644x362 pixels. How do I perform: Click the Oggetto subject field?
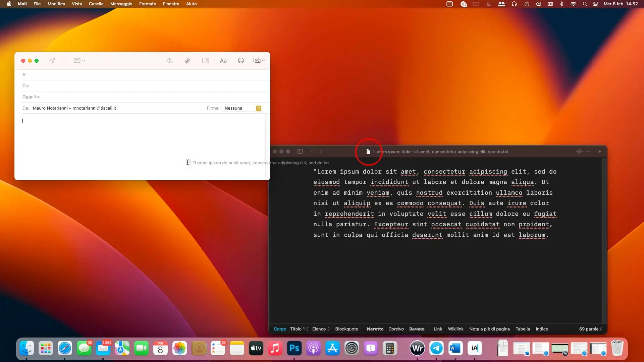coord(151,97)
